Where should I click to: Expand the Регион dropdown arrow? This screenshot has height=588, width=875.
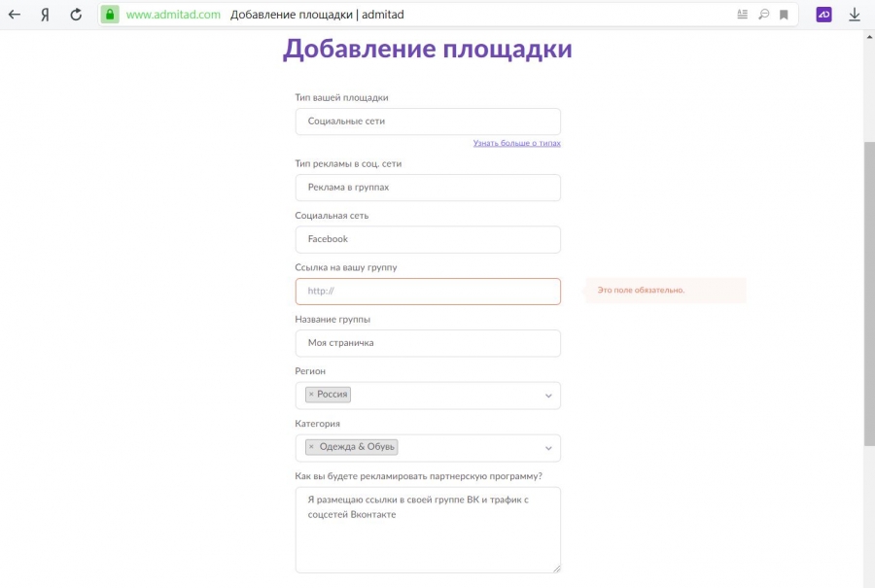[548, 396]
